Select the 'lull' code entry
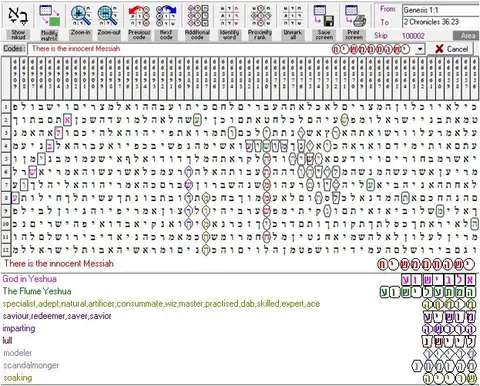 coord(7,341)
